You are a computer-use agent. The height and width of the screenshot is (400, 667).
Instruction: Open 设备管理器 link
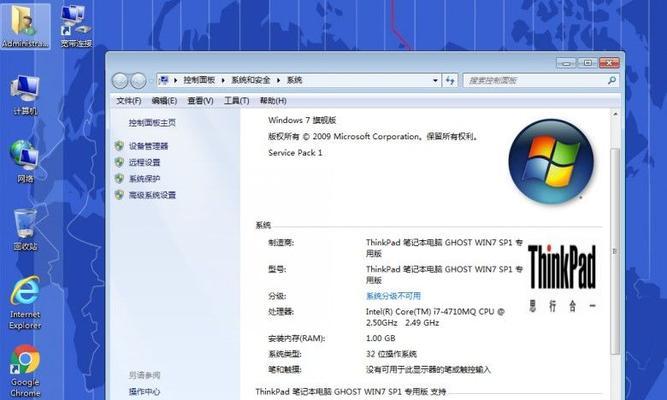(x=148, y=146)
